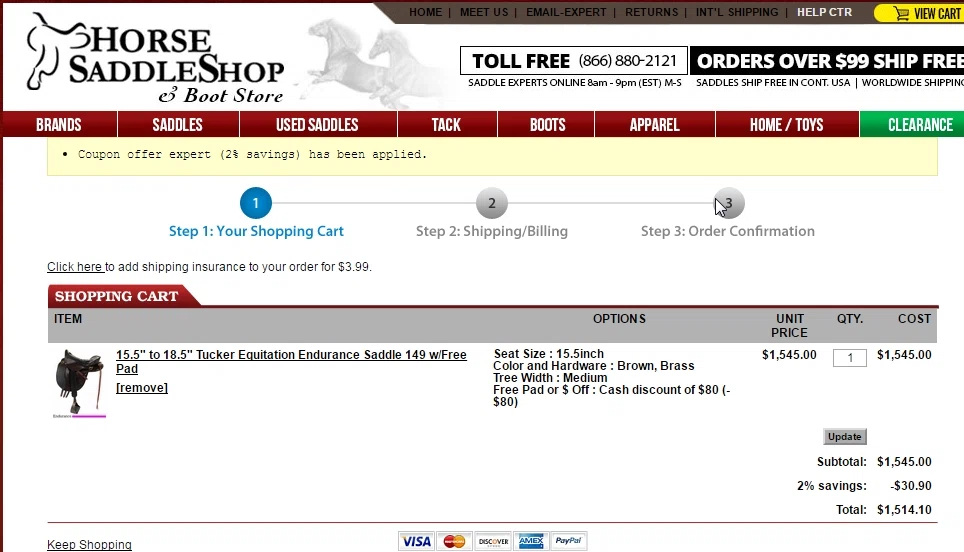Click Step 3: Order Confirmation label

coord(728,231)
